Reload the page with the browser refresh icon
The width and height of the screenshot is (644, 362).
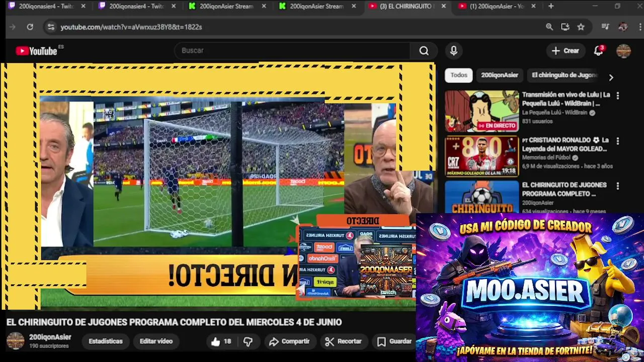click(30, 27)
